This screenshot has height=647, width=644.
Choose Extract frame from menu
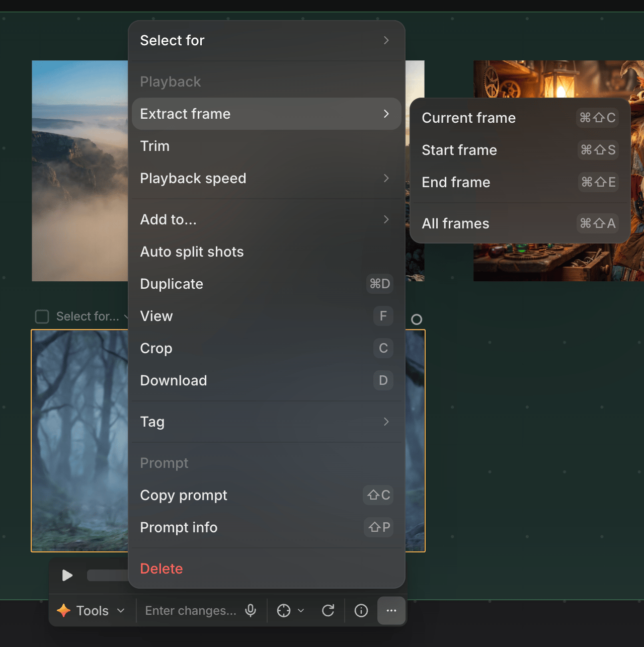[x=267, y=114]
